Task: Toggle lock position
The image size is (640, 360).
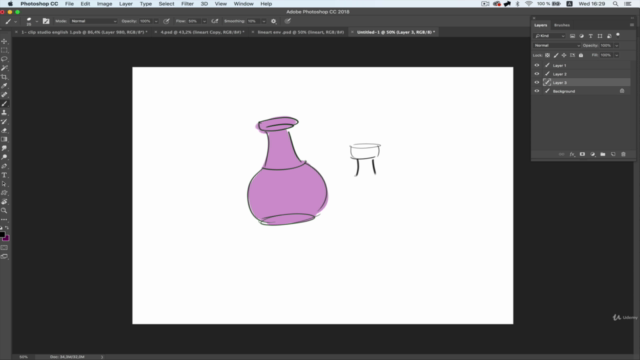Action: pyautogui.click(x=564, y=55)
